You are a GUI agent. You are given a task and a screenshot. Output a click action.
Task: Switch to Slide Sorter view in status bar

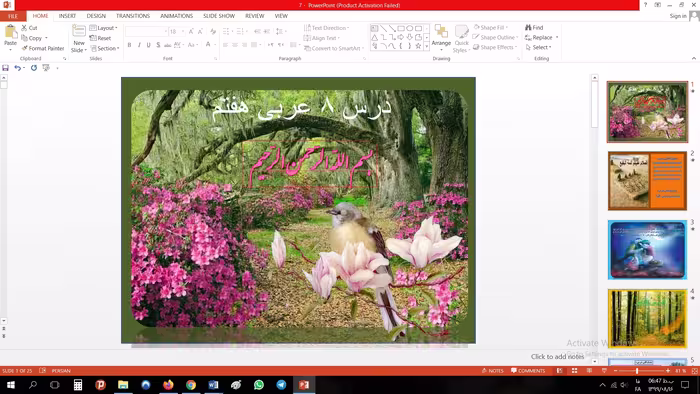pyautogui.click(x=575, y=371)
